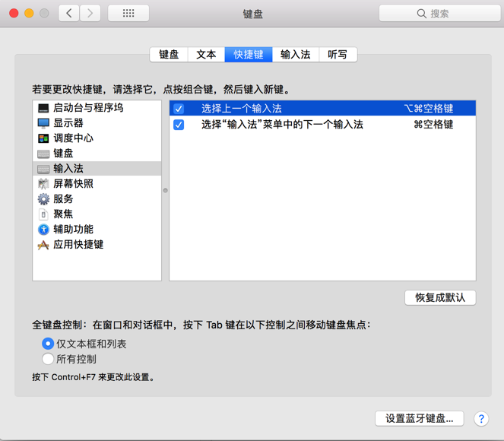Click the keyboard icon beside 输入法

pos(43,169)
